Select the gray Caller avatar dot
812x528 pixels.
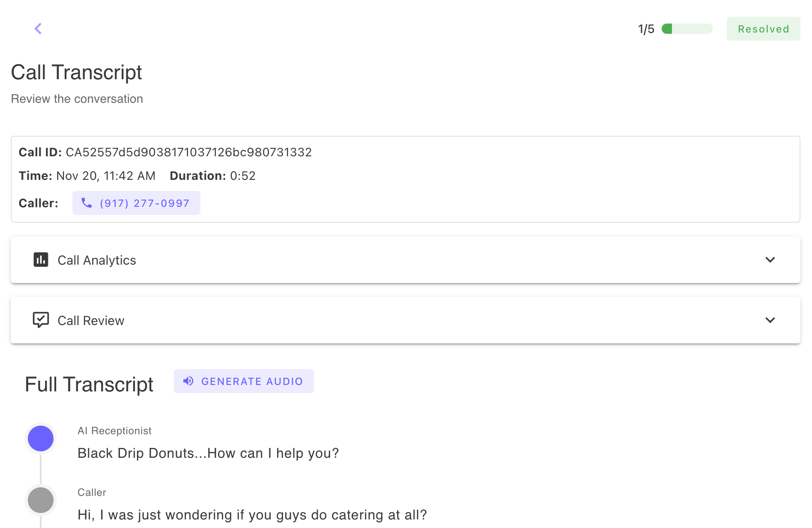[x=41, y=500]
